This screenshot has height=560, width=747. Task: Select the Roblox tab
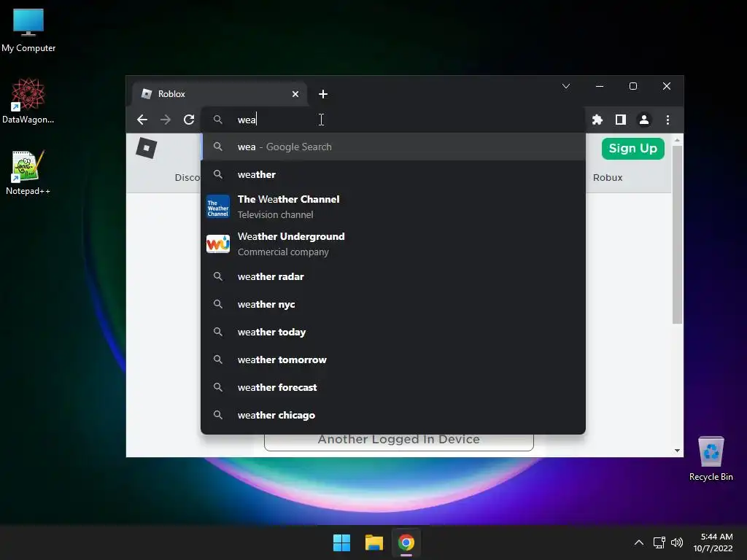219,94
